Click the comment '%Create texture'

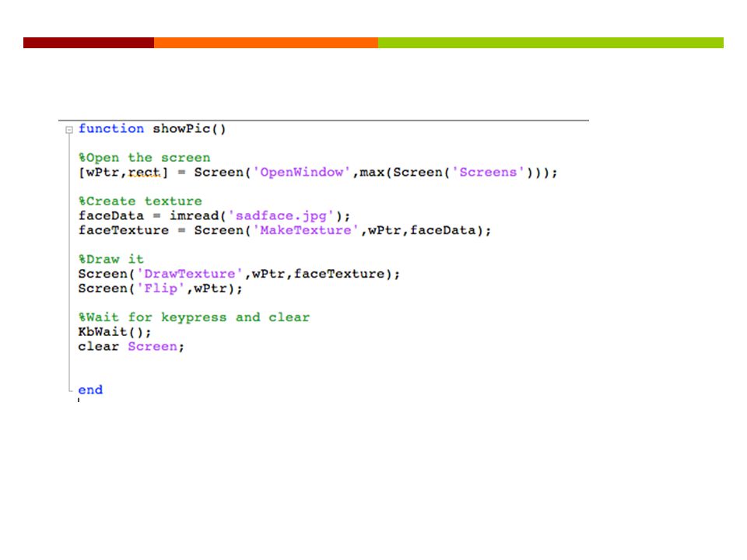(x=140, y=201)
